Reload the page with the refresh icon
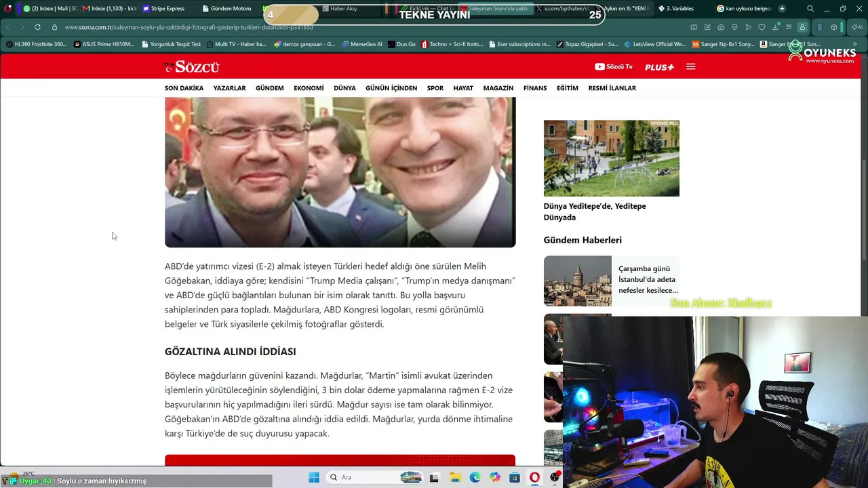The image size is (868, 488). point(37,27)
